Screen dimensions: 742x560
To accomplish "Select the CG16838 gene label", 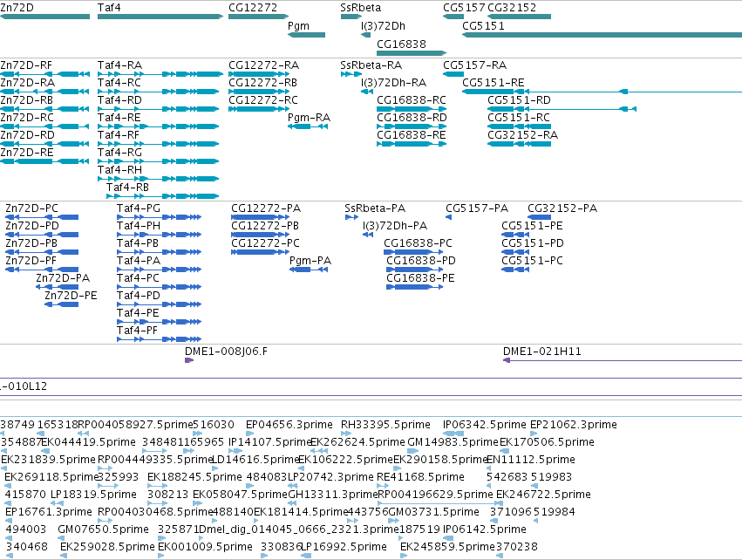I will point(401,44).
